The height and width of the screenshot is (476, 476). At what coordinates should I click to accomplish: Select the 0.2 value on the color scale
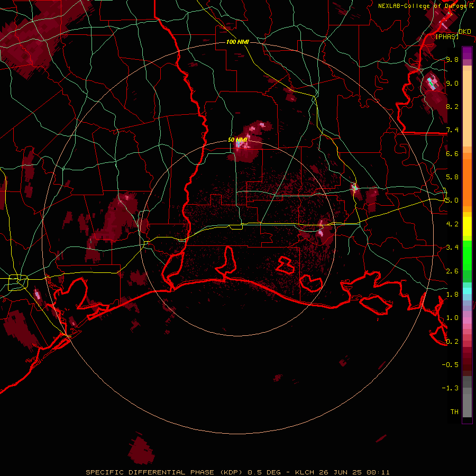452,342
